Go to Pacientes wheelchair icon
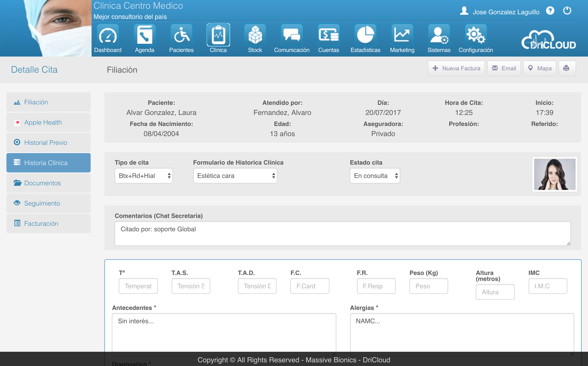Viewport: 588px width, 366px height. tap(181, 35)
